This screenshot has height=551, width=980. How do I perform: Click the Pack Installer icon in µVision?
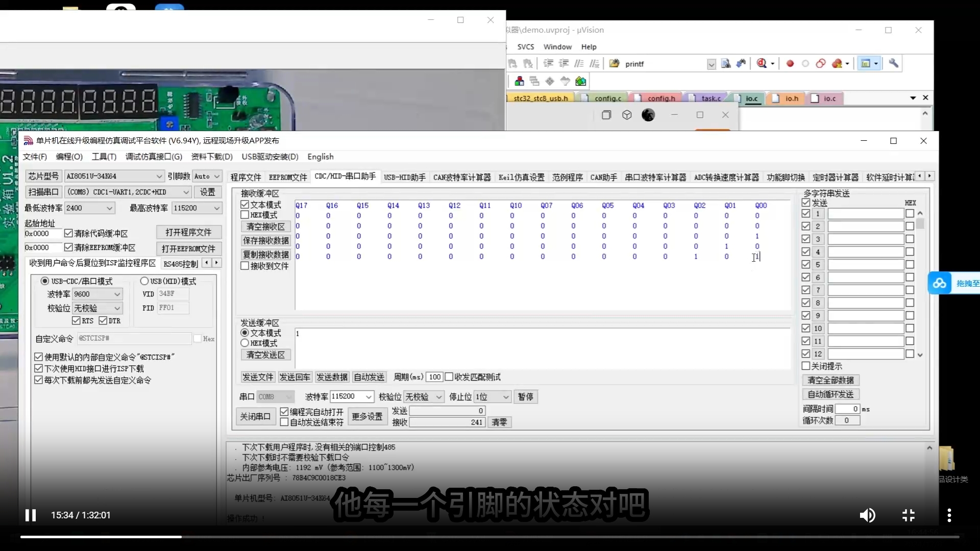click(581, 81)
